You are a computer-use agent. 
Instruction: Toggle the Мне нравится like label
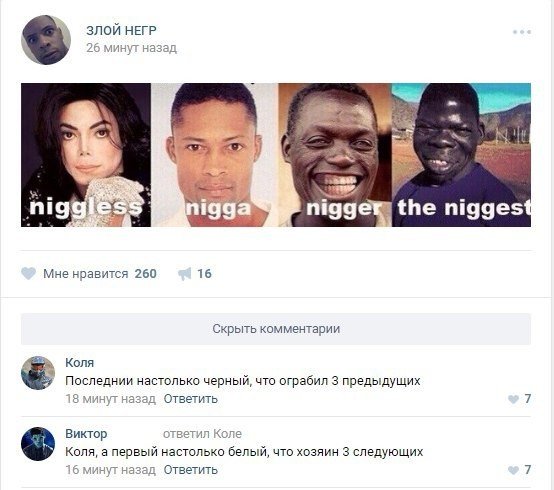tap(86, 274)
